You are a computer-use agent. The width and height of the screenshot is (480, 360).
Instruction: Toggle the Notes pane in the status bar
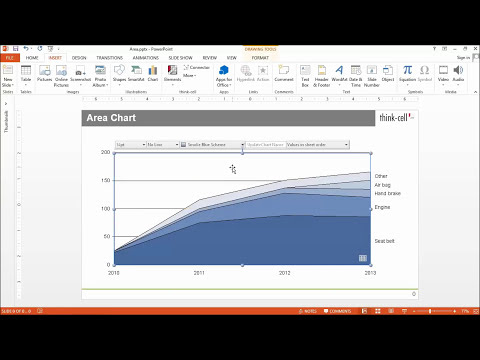pyautogui.click(x=308, y=311)
